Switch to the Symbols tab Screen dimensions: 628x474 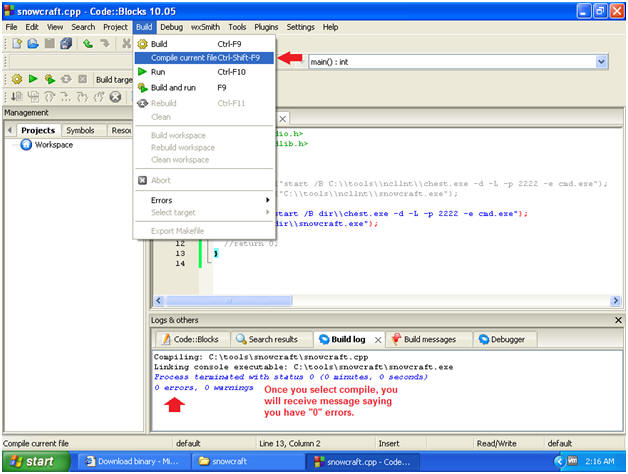tap(80, 130)
